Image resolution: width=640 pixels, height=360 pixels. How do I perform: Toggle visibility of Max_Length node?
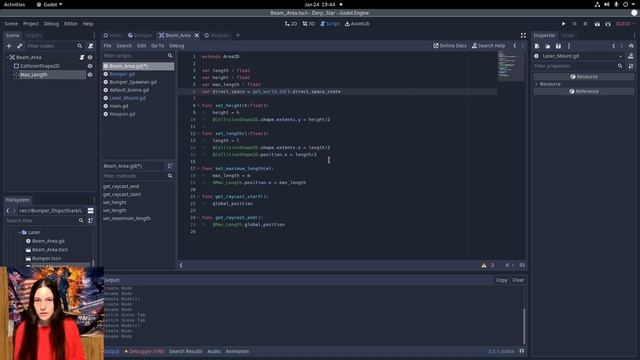[x=90, y=75]
